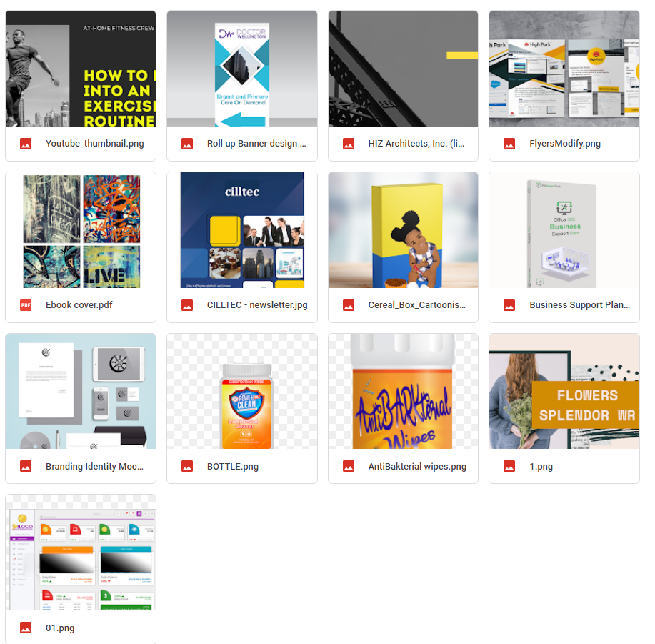Open the Power Clean BOTTLE.png preview
The width and height of the screenshot is (655, 644).
tap(242, 391)
